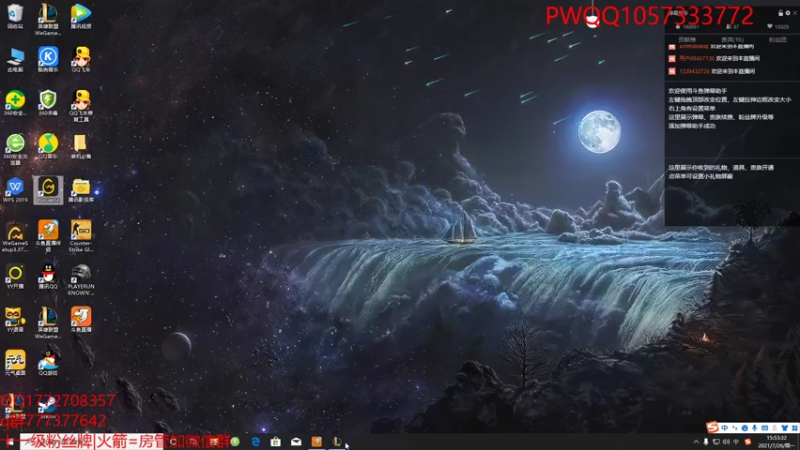
Task: Toggle the 中 input language indicator in tray
Action: [736, 442]
